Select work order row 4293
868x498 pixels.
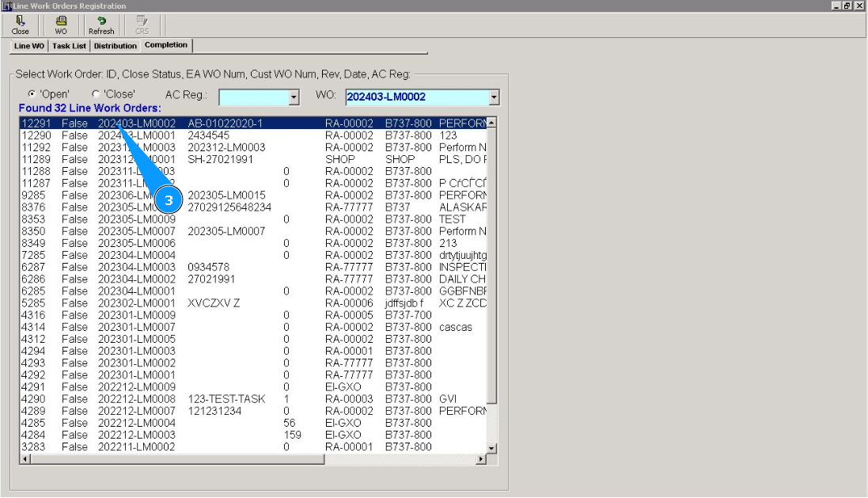pos(253,363)
